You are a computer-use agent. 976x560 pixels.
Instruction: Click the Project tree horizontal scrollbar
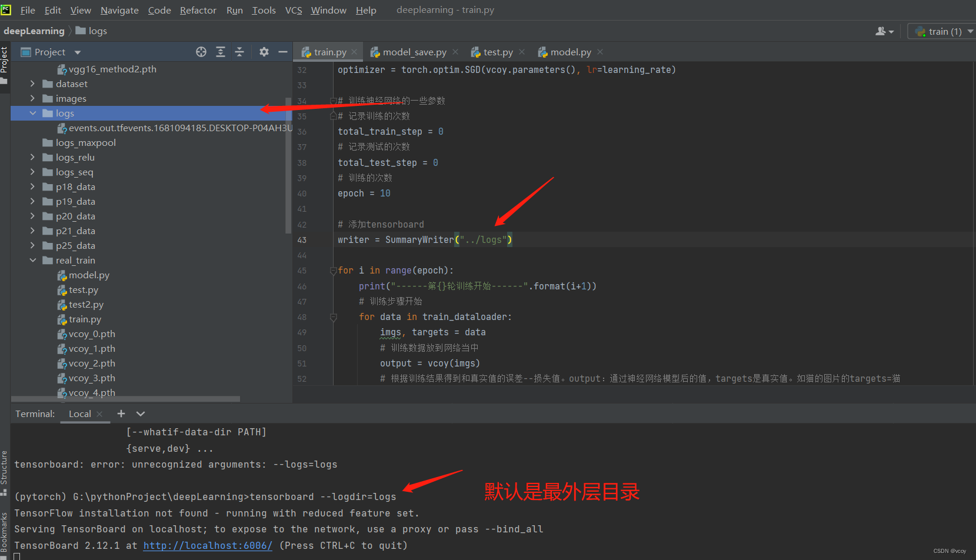[125, 399]
